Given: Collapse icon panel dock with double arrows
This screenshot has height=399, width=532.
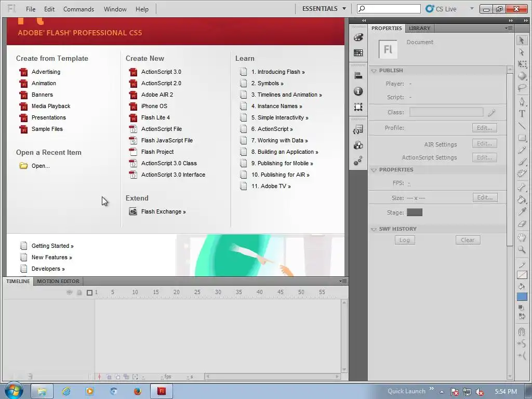Looking at the screenshot, I should 364,21.
